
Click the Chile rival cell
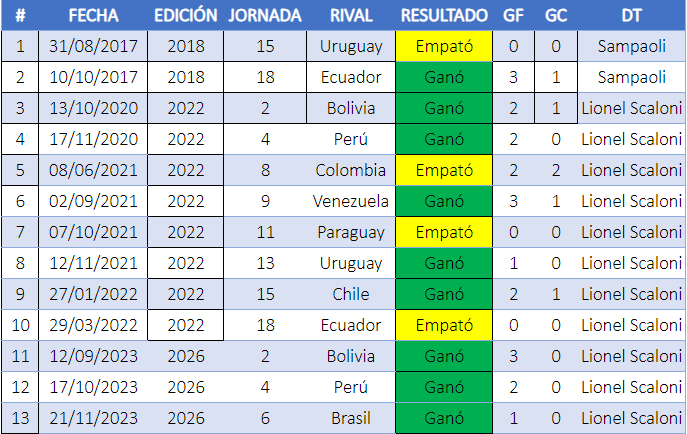pos(351,294)
